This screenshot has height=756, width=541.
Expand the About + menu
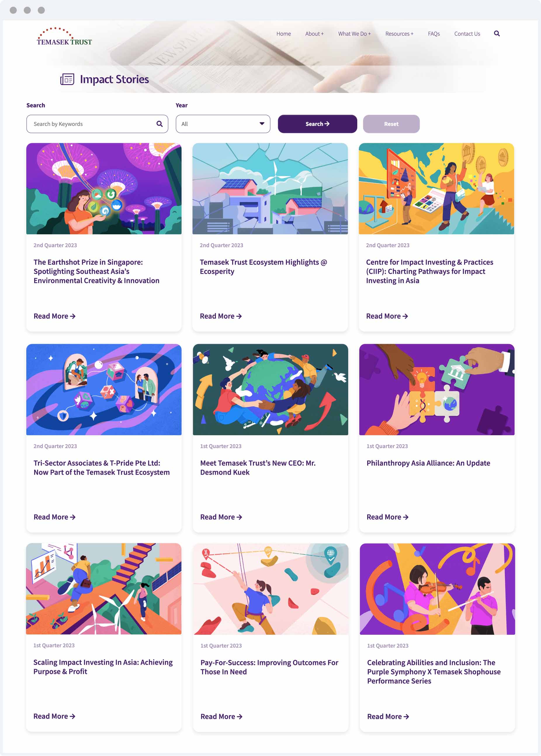tap(314, 34)
